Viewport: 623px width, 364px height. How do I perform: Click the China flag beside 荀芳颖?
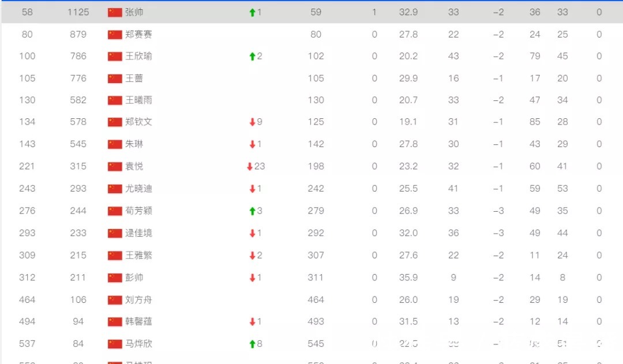coord(115,211)
